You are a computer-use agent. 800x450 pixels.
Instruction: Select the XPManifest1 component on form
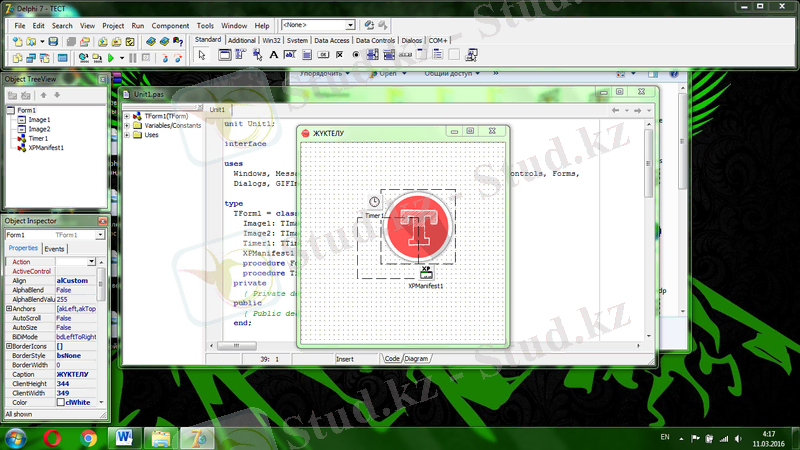[426, 272]
